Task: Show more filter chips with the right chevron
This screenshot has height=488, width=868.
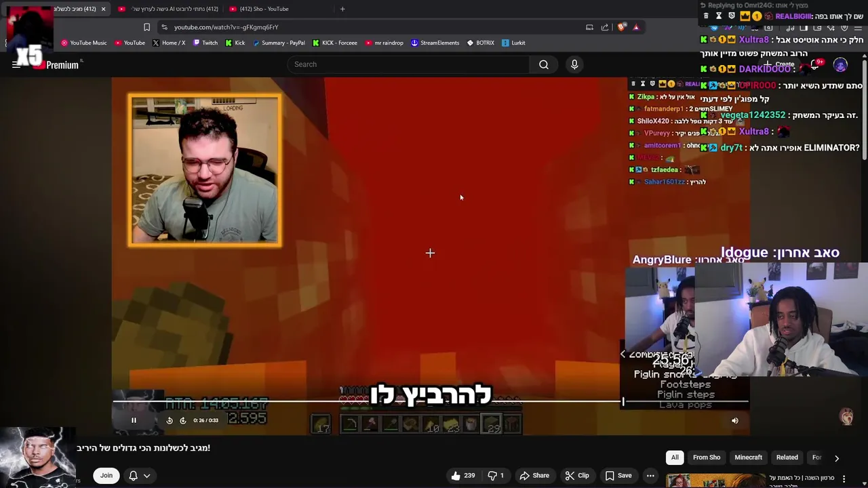Action: pyautogui.click(x=836, y=458)
